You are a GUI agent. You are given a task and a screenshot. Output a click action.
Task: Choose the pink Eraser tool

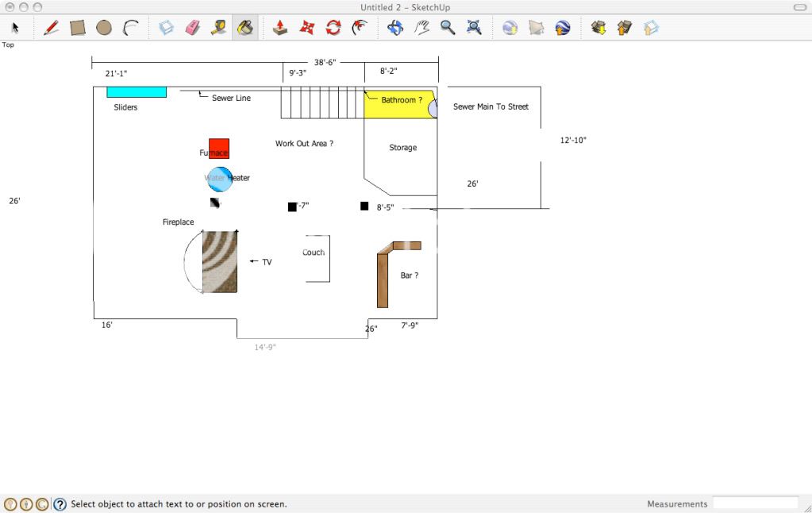coord(192,28)
